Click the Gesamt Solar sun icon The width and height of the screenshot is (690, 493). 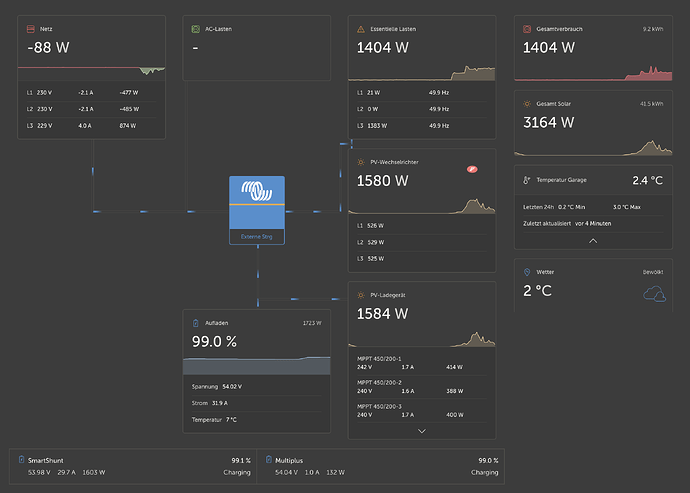527,104
